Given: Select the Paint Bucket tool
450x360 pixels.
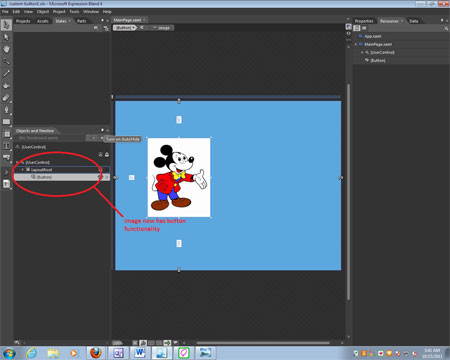Looking at the screenshot, I should [6, 86].
